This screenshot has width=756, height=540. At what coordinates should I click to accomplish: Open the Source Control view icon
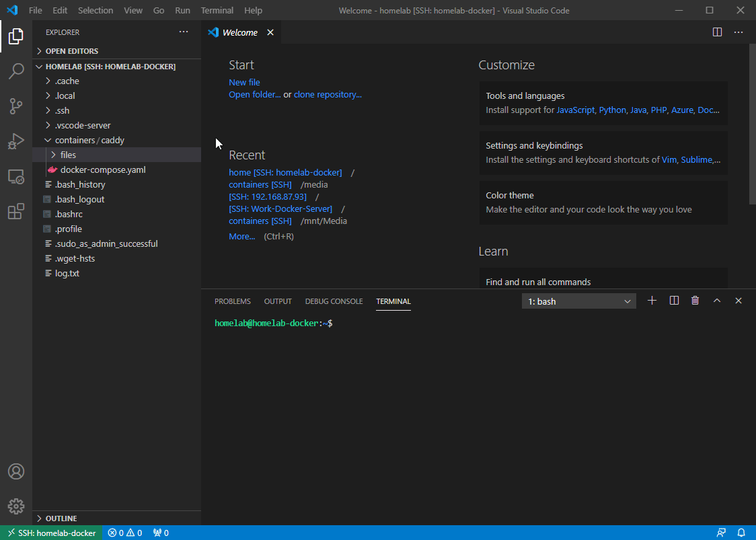16,106
